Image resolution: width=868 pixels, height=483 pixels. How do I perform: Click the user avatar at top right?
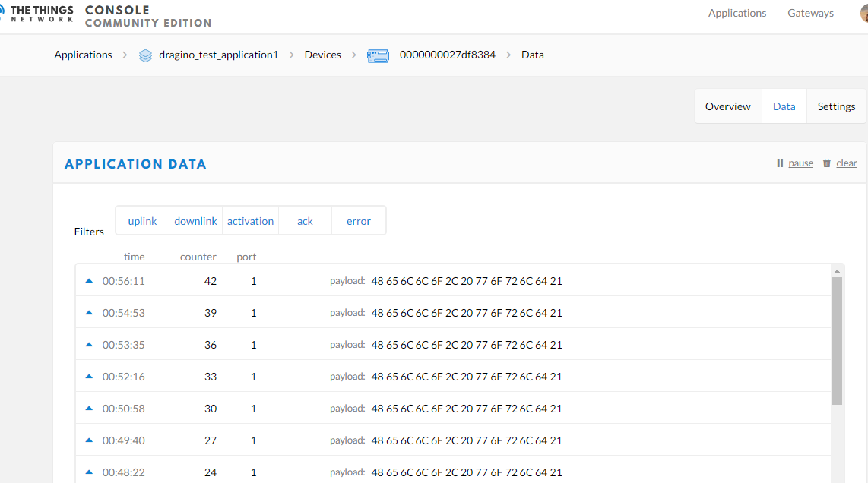click(864, 13)
